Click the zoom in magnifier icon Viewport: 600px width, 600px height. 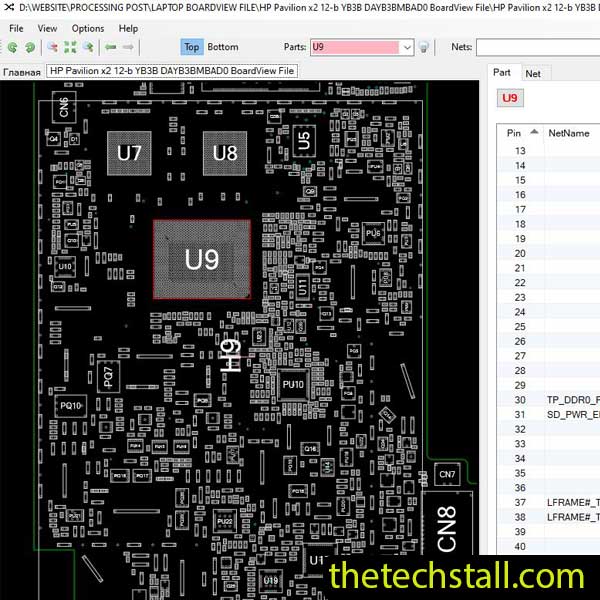88,47
